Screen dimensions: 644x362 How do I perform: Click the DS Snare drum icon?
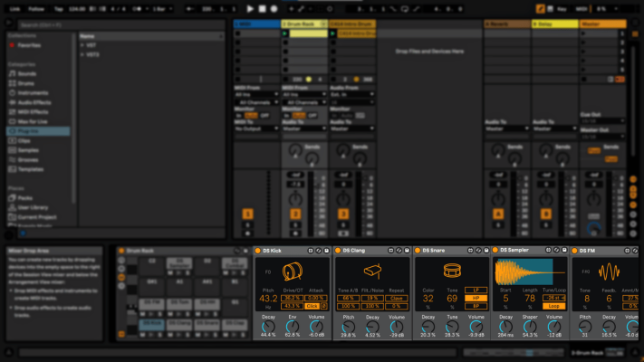[x=452, y=271]
